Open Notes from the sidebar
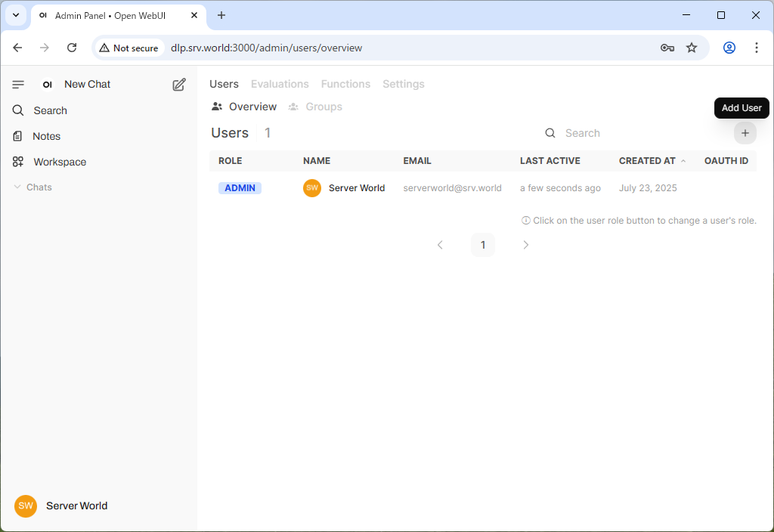Image resolution: width=774 pixels, height=532 pixels. pos(46,136)
